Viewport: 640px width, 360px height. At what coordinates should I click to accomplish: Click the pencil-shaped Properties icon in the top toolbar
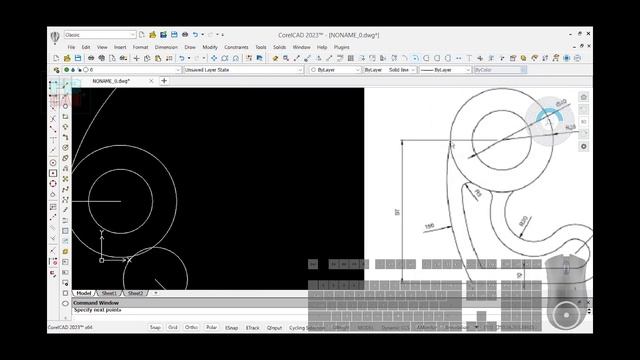coord(276,58)
